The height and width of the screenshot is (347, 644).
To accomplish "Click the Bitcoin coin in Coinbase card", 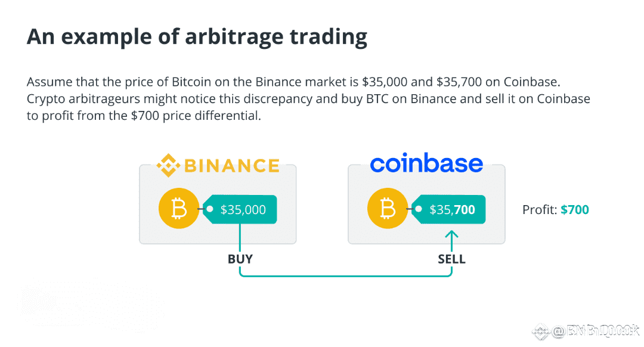I will (x=388, y=209).
